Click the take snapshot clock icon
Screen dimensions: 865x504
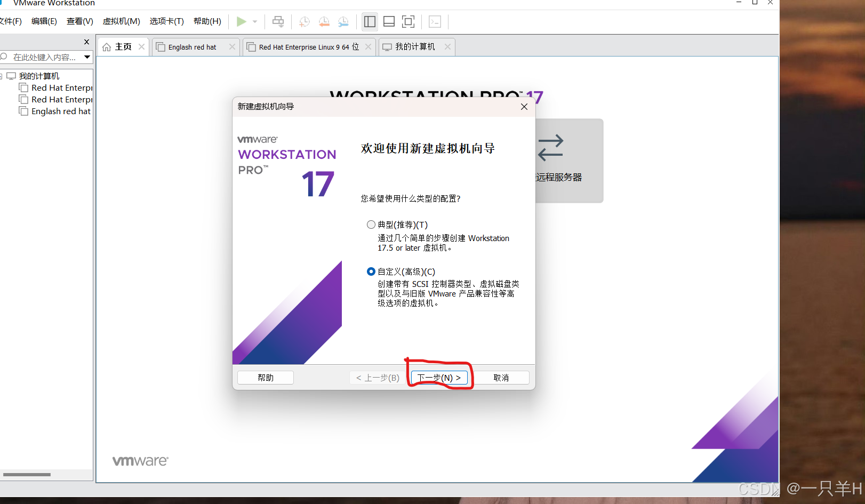(x=305, y=21)
